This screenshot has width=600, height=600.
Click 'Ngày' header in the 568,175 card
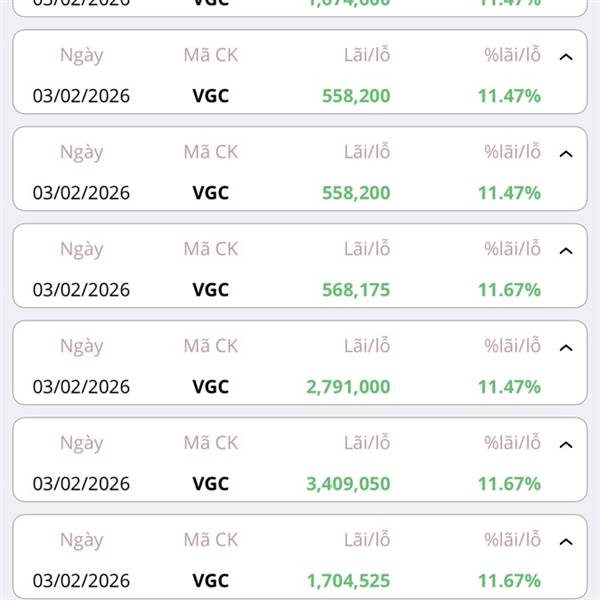click(x=81, y=249)
